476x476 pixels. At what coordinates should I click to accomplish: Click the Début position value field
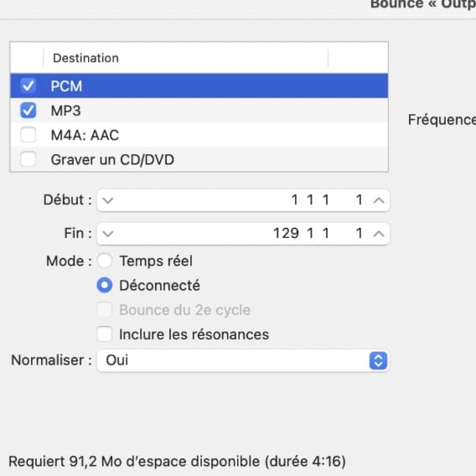coord(243,200)
